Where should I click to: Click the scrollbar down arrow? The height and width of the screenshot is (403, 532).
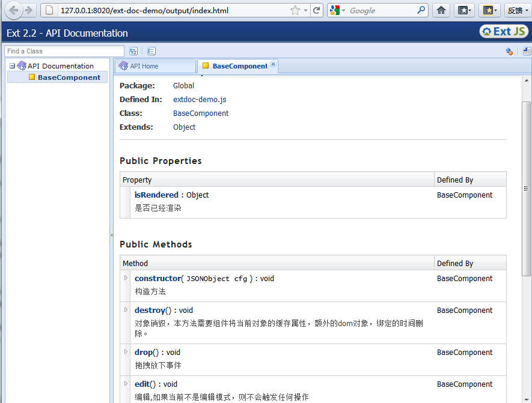coord(527,399)
